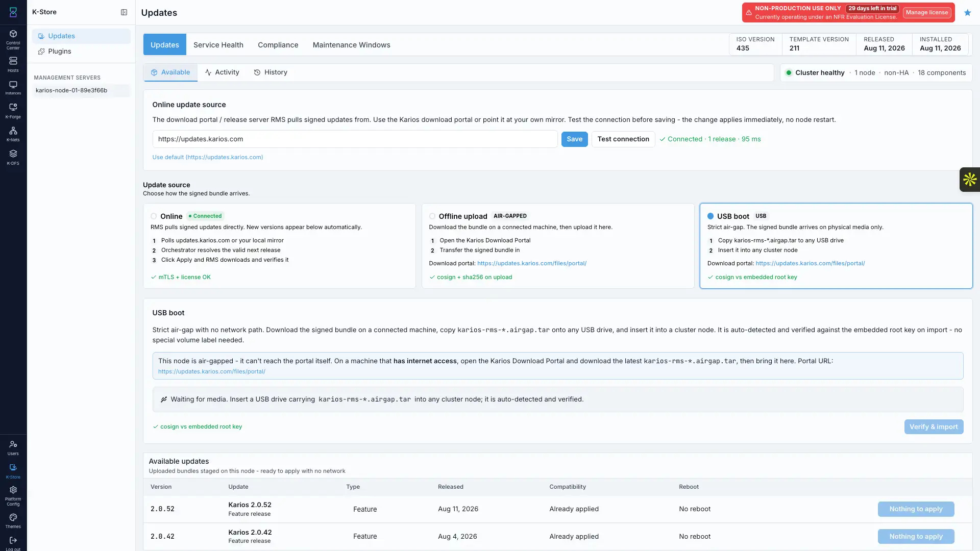Click the ISO VERSION 435 info box
This screenshot has width=980, height=551.
[x=755, y=44]
